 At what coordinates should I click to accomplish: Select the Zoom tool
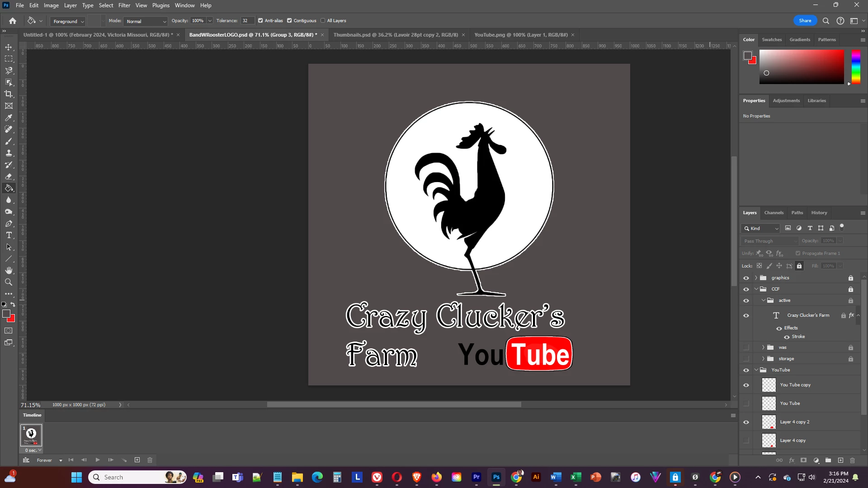click(x=9, y=282)
